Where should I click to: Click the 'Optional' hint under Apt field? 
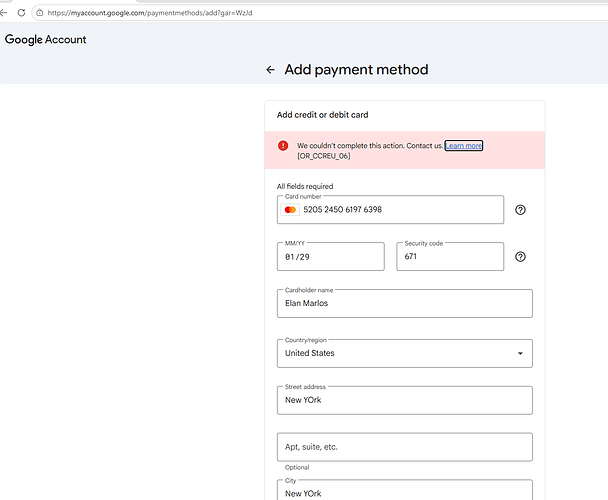click(x=297, y=467)
